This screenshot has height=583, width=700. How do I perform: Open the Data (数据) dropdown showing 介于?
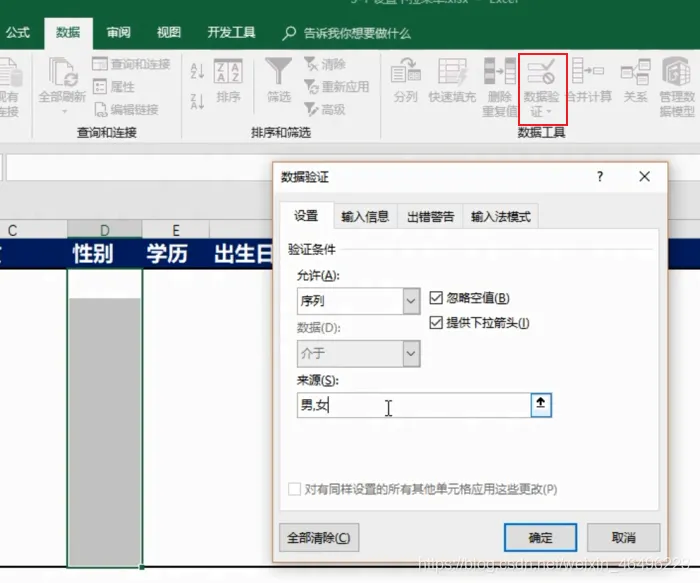point(358,354)
